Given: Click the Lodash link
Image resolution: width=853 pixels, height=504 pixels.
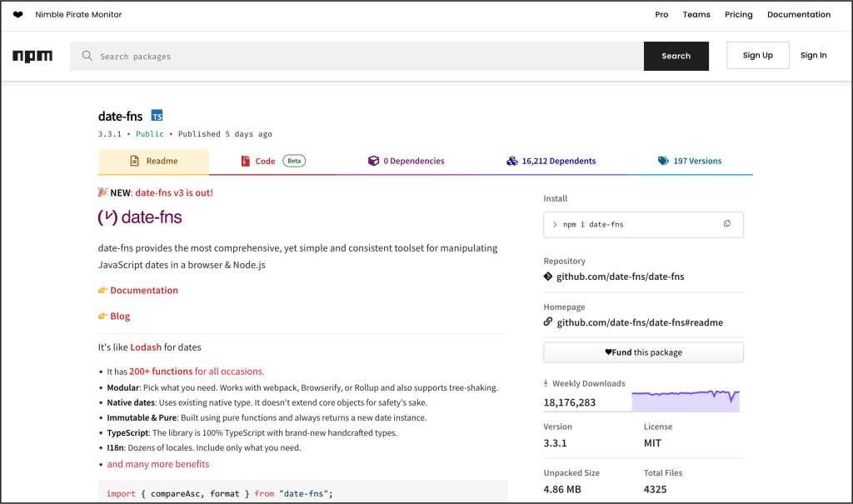Looking at the screenshot, I should tap(146, 347).
